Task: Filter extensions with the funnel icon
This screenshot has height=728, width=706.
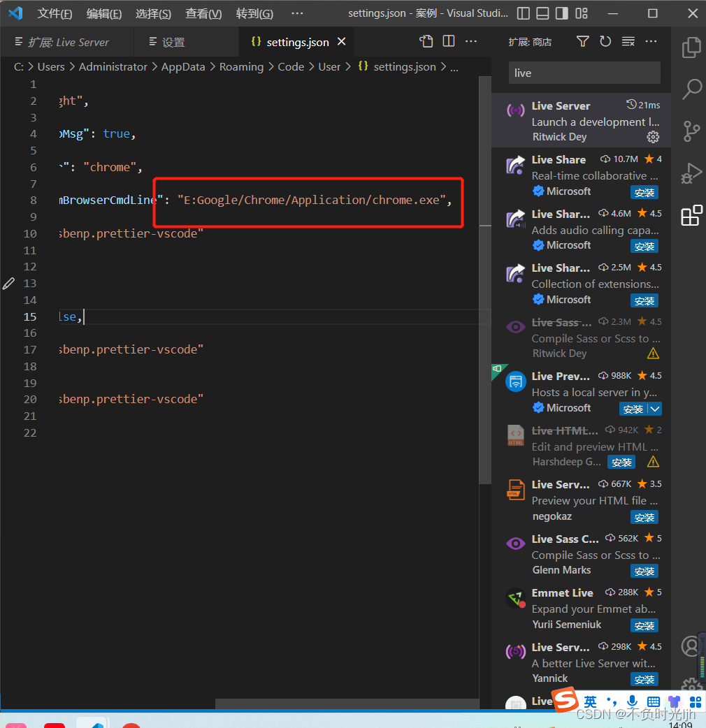Action: pos(582,42)
